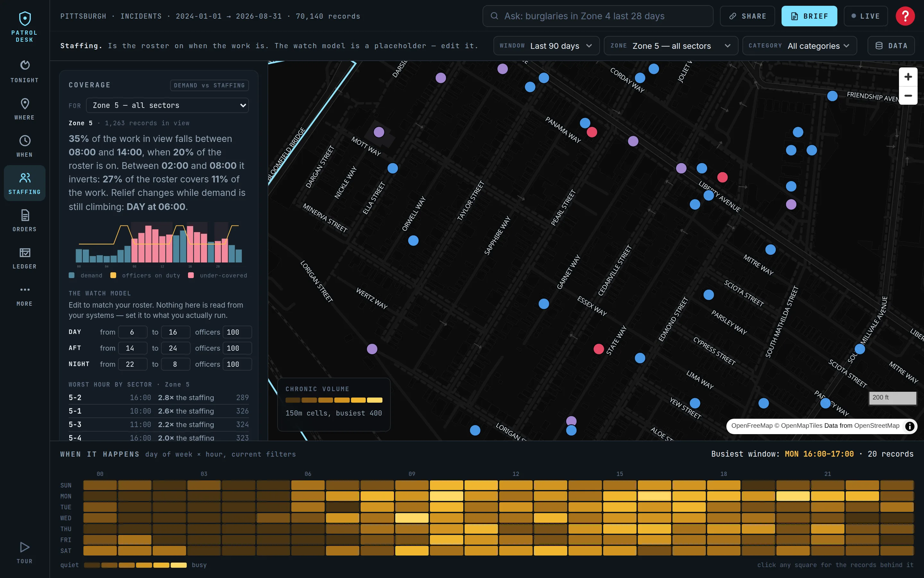Click the search magnifier icon

[494, 16]
